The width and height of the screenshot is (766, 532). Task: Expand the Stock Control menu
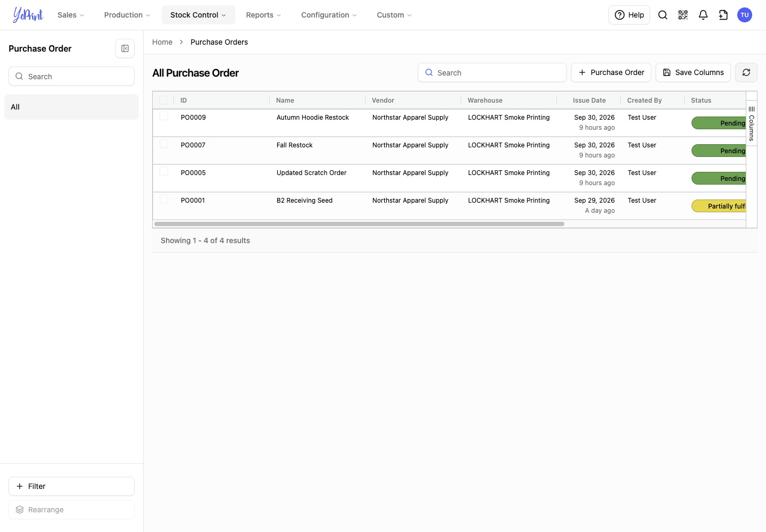pos(198,15)
